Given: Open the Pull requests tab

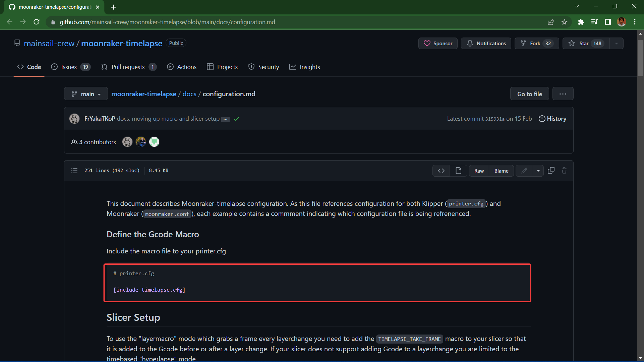Looking at the screenshot, I should coord(129,67).
